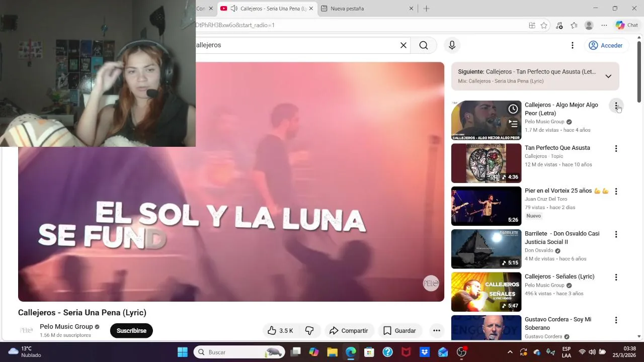This screenshot has height=362, width=644.
Task: Click the YouTube search magnifier button
Action: pos(424,45)
